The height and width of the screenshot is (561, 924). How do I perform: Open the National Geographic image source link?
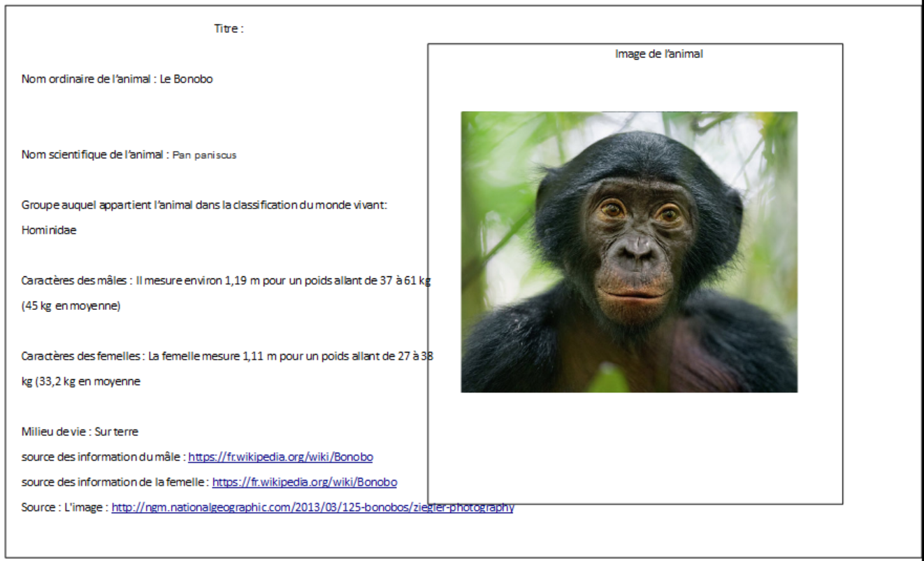(x=312, y=507)
